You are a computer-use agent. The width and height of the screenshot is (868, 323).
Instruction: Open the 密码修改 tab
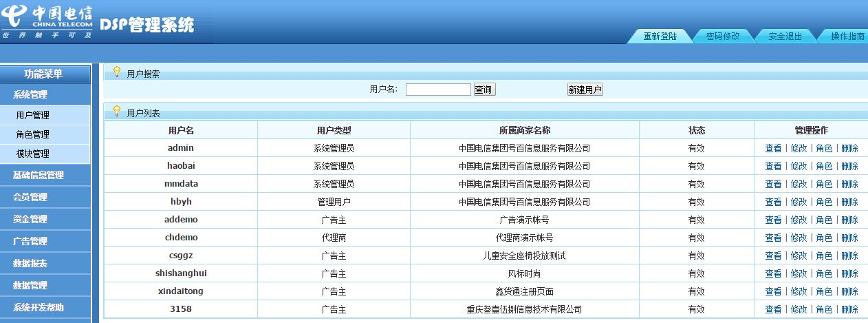(x=723, y=37)
